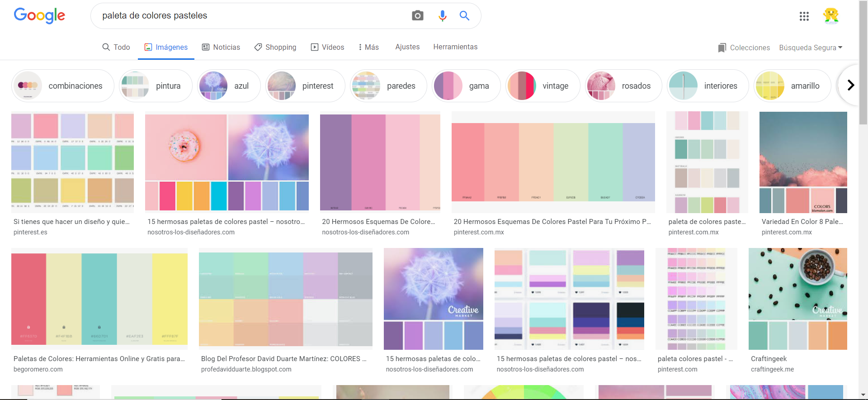
Task: Select the Imágenes tab
Action: 166,47
